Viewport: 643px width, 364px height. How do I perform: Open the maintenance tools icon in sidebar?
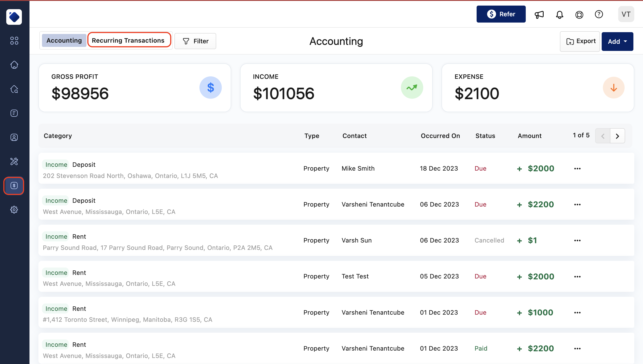[x=14, y=161]
